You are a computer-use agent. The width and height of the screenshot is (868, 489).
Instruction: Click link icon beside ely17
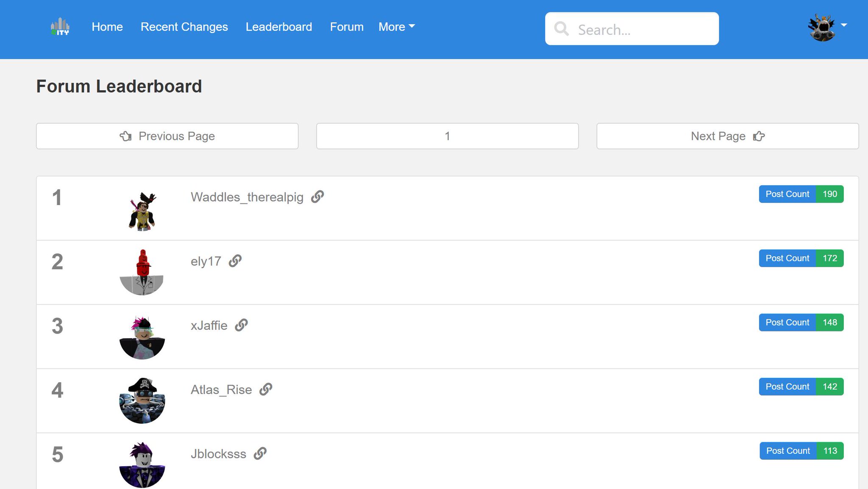point(235,261)
